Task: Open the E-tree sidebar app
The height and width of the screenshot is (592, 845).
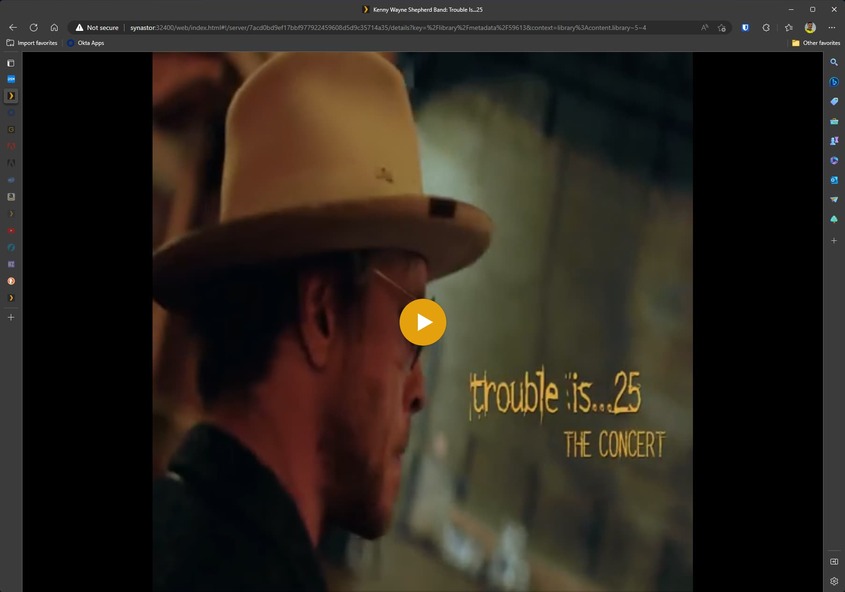Action: point(834,219)
